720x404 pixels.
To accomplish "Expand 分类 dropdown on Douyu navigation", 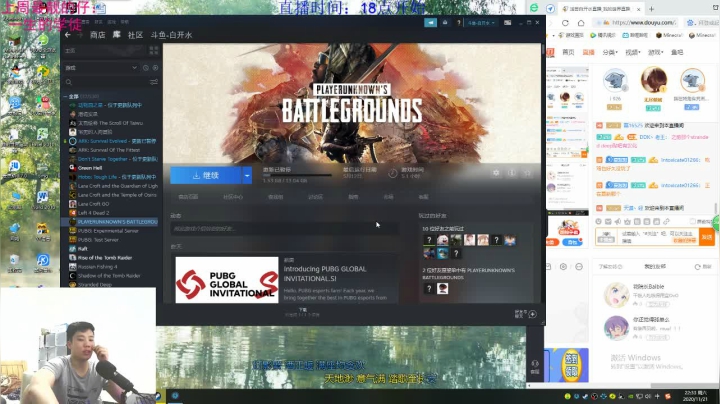I will click(610, 52).
